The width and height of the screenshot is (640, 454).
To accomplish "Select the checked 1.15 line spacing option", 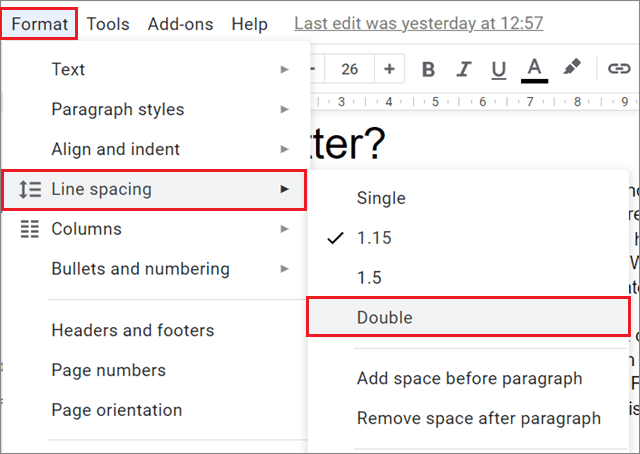I will 374,238.
